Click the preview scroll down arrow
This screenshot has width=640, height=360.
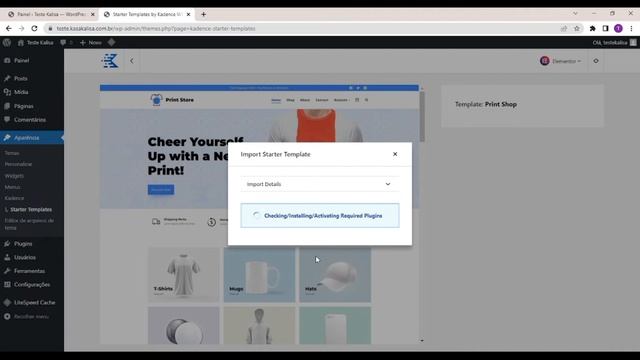pos(422,340)
